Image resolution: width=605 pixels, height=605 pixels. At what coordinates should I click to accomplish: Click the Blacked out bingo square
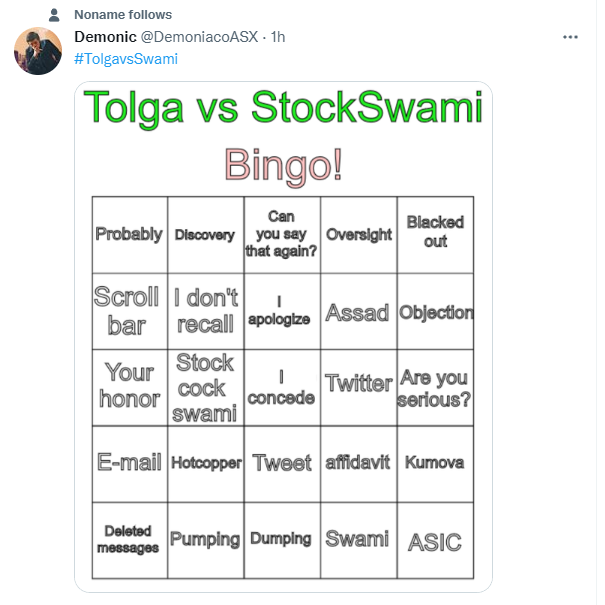pos(436,235)
